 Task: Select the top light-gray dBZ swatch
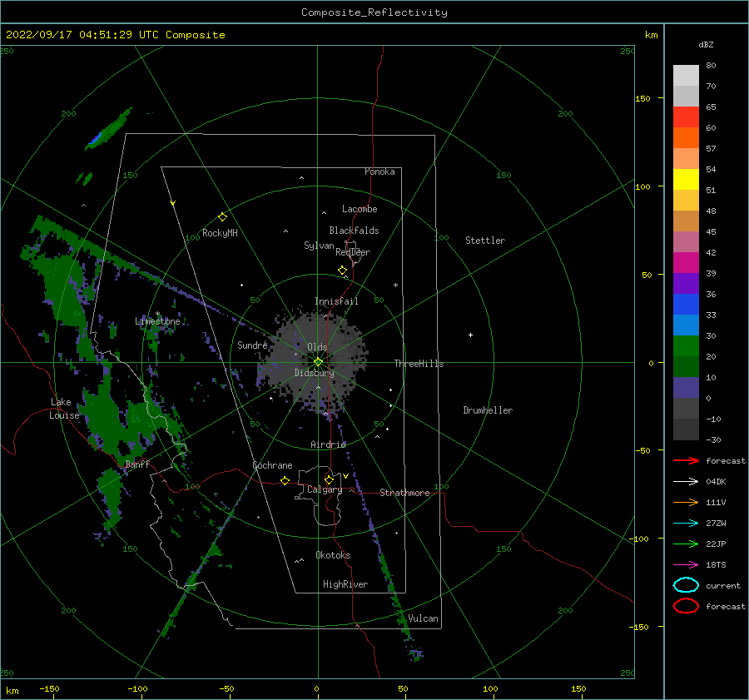point(686,76)
